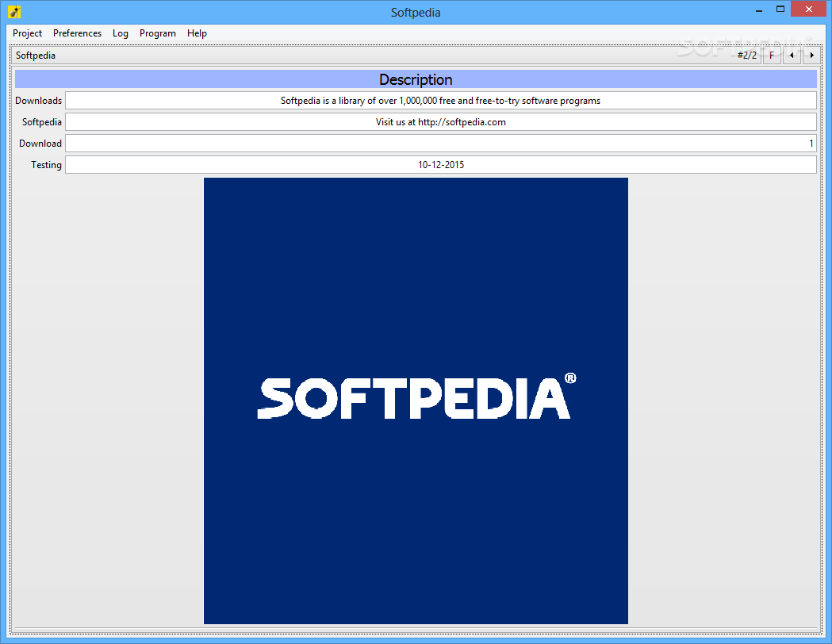Click the record counter #2/2
The image size is (832, 644).
pyautogui.click(x=746, y=56)
